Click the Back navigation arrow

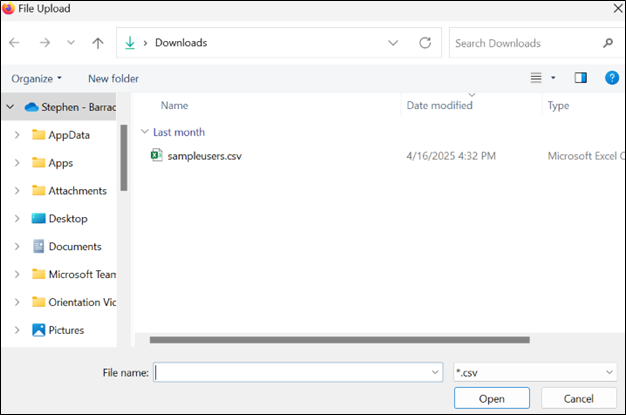15,43
